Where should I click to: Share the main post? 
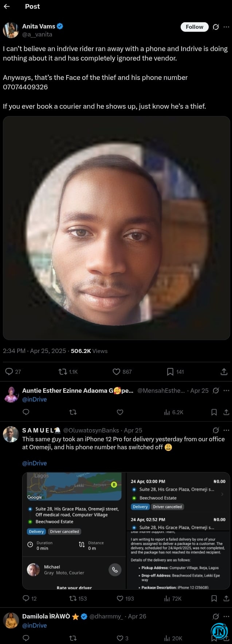[224, 372]
